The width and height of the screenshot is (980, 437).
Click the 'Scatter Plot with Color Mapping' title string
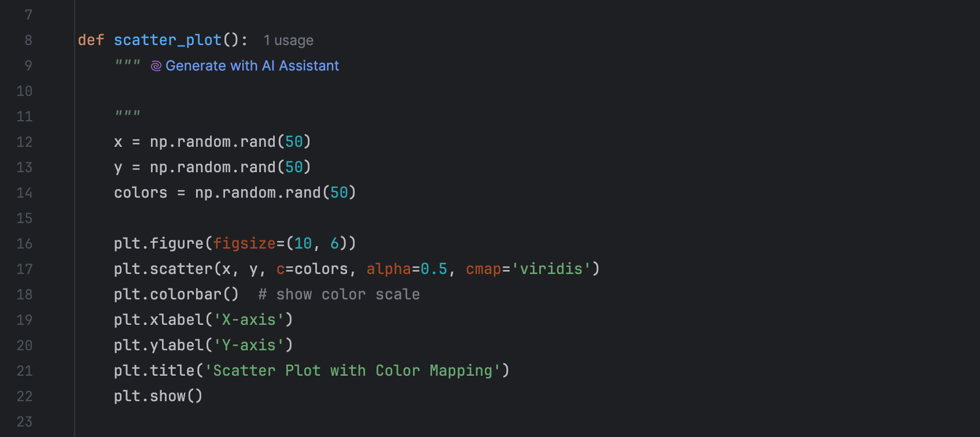click(352, 371)
